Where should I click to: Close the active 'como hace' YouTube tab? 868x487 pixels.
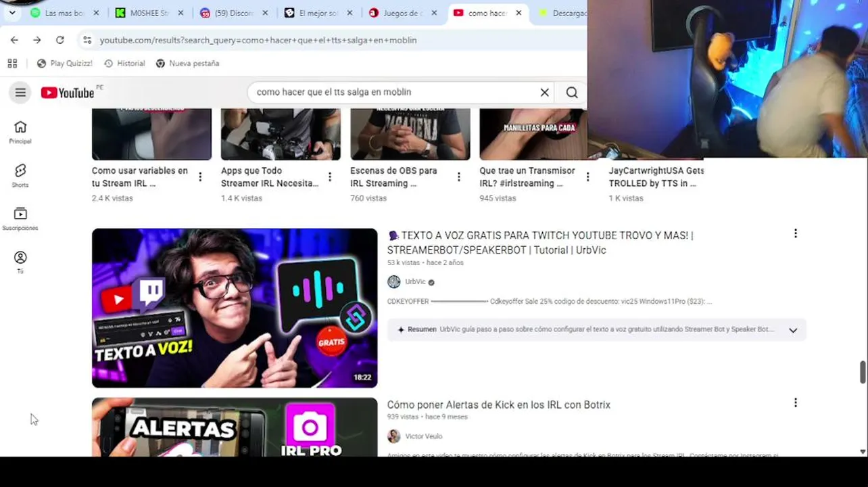coord(519,13)
